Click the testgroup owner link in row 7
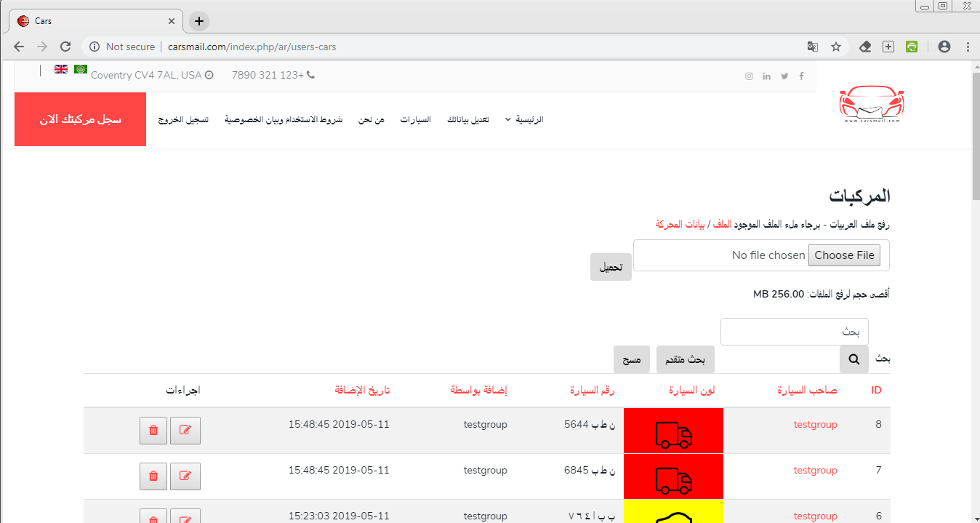The image size is (980, 523). pyautogui.click(x=815, y=471)
